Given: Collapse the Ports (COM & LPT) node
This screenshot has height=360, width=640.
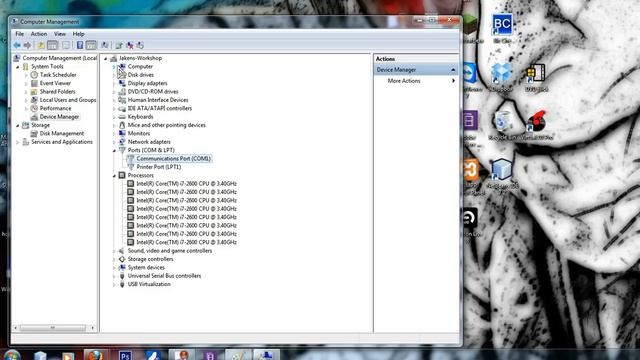Looking at the screenshot, I should pyautogui.click(x=114, y=151).
